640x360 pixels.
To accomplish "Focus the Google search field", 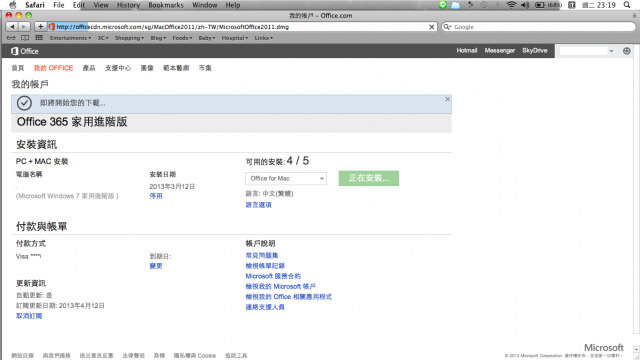I will point(539,27).
